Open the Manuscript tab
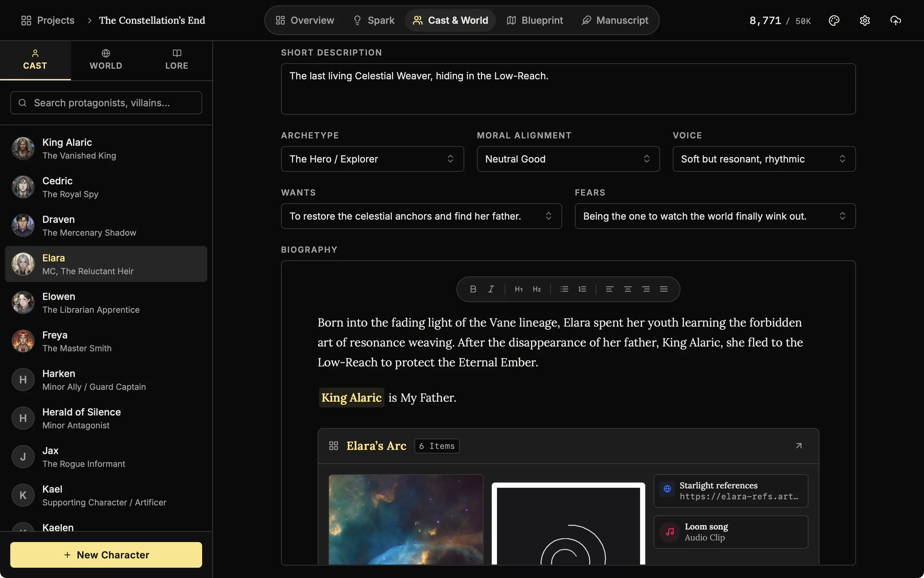 (x=615, y=20)
